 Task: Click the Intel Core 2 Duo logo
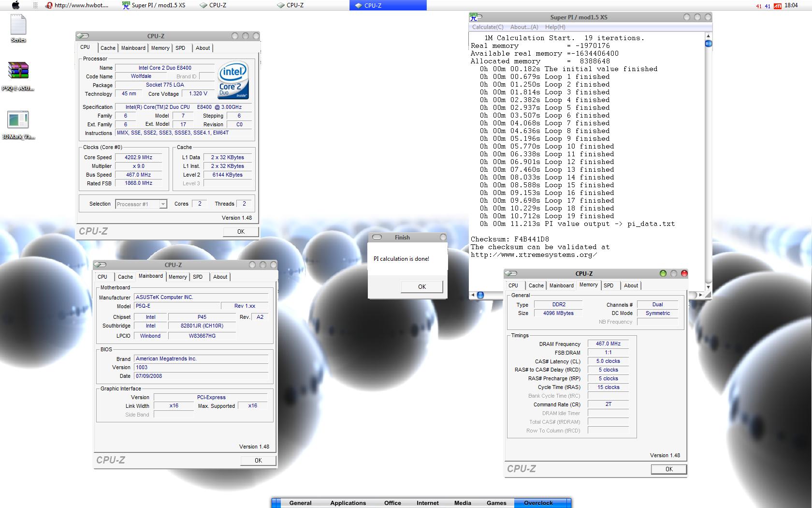tap(233, 80)
